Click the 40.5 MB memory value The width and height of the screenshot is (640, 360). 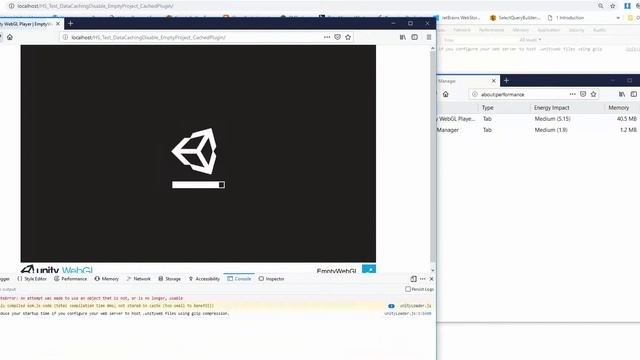[x=627, y=119]
